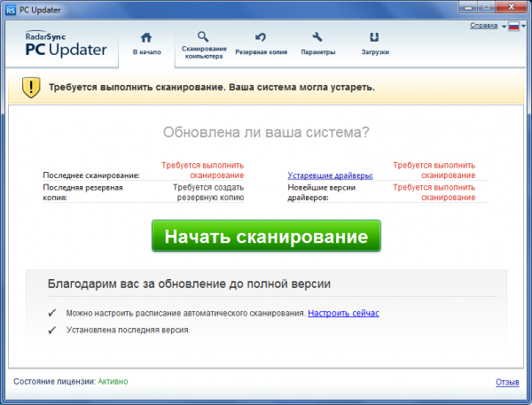Click the RadarSync PC Updater logo
Screen dimensions: 532x405
point(66,44)
